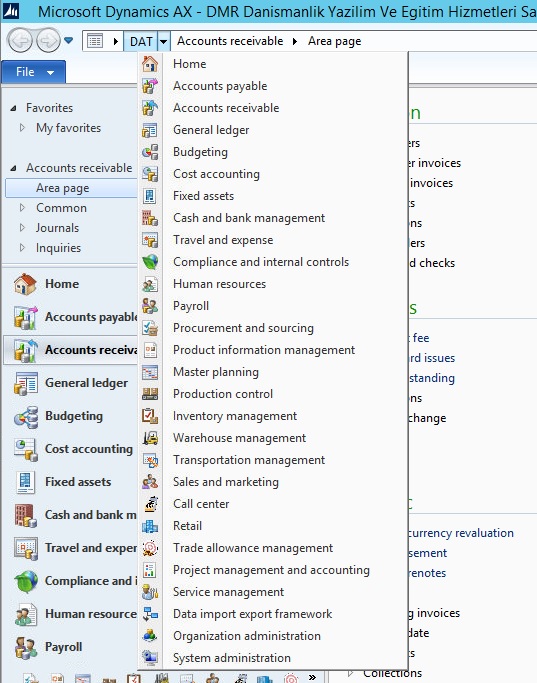Click Fixed assets icon in navigation pane

[25, 482]
